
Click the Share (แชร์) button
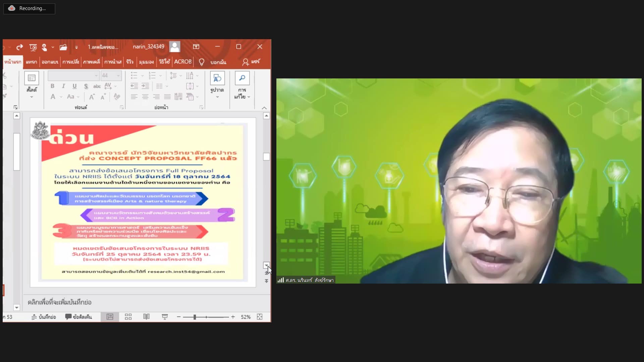251,62
